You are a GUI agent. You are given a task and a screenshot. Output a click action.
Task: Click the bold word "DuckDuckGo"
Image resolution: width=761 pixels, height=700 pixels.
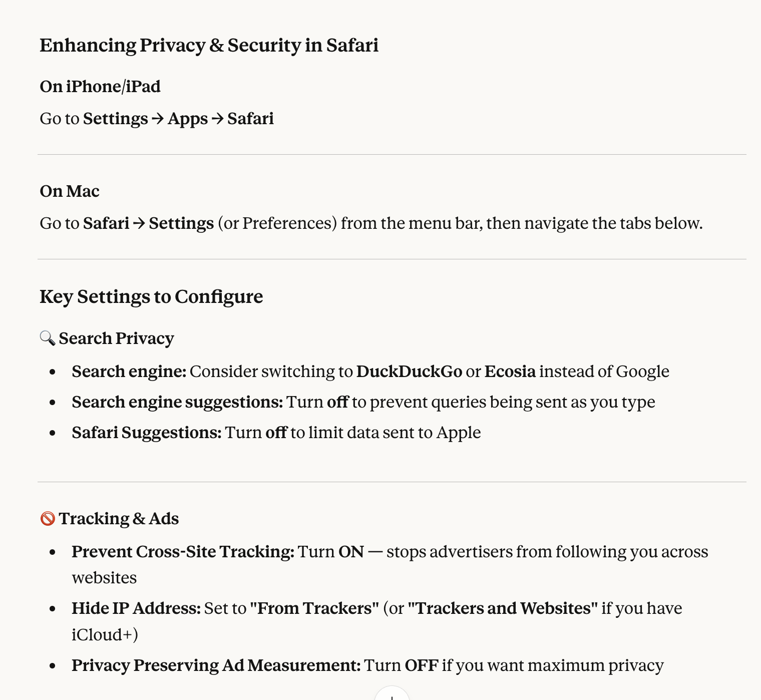click(x=409, y=372)
